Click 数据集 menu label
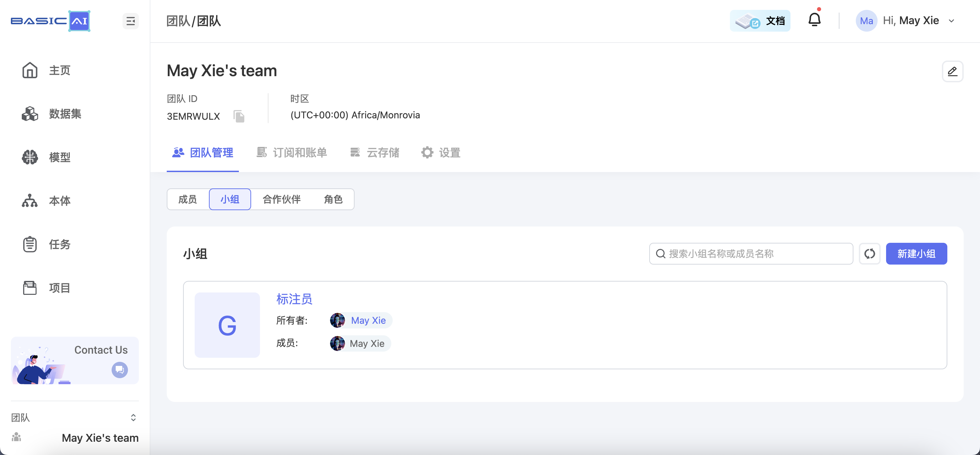Screen dimensions: 980x455 coord(65,114)
